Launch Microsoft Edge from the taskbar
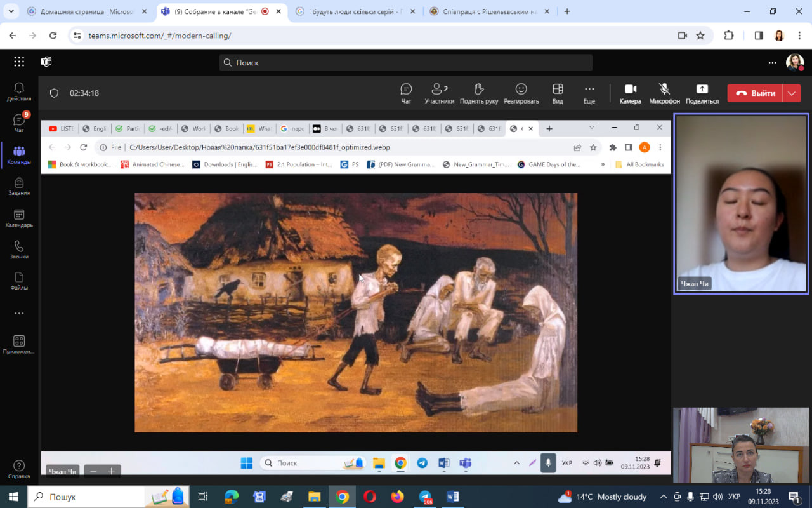This screenshot has height=508, width=812. pos(231,497)
